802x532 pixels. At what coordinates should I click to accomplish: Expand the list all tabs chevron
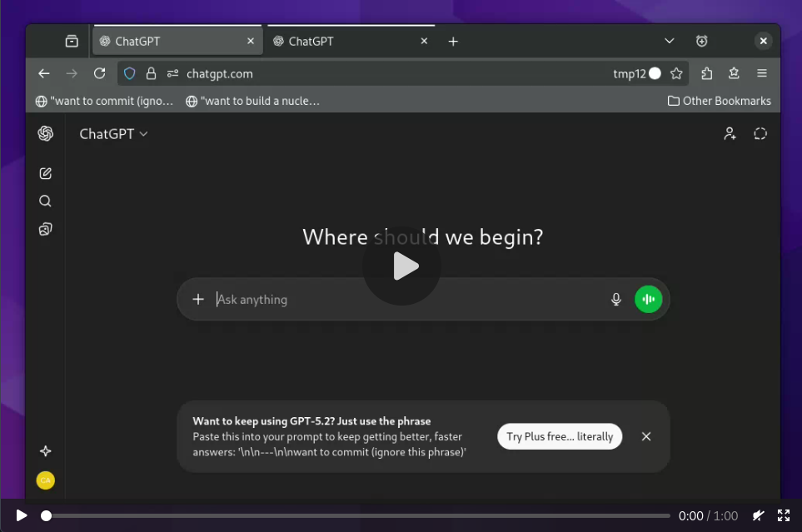pos(669,41)
